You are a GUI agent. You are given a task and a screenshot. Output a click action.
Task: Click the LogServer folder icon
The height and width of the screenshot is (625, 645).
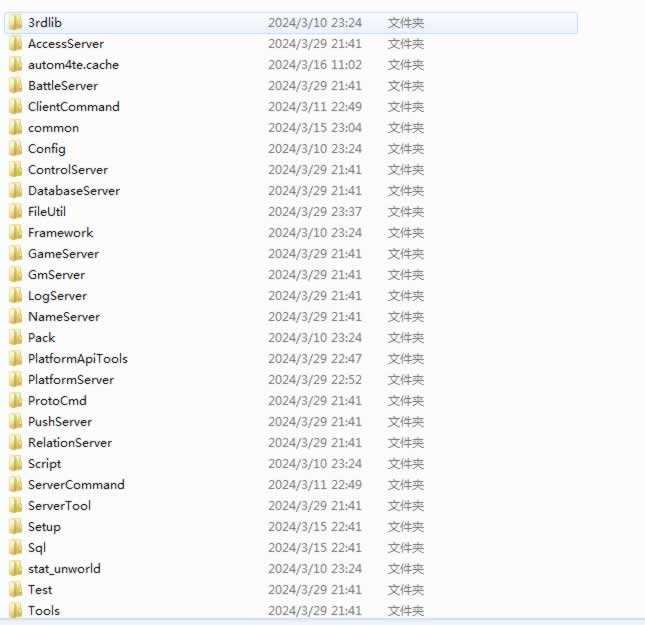[x=15, y=295]
